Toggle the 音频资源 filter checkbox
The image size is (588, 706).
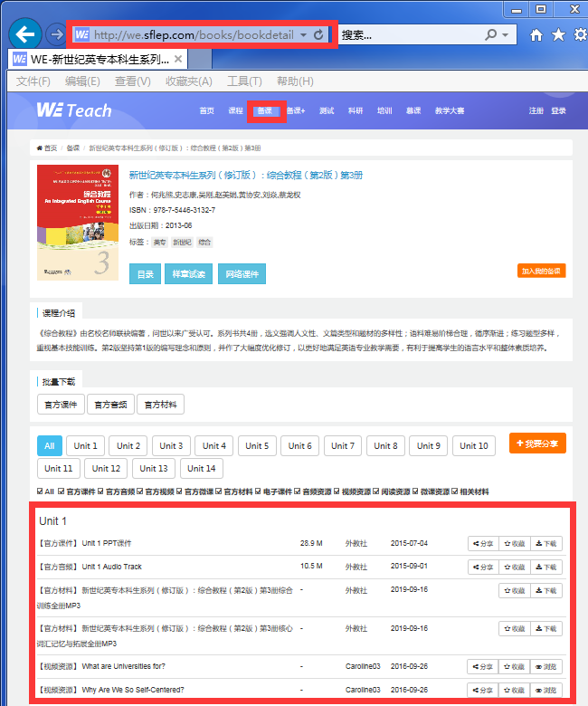[x=298, y=491]
